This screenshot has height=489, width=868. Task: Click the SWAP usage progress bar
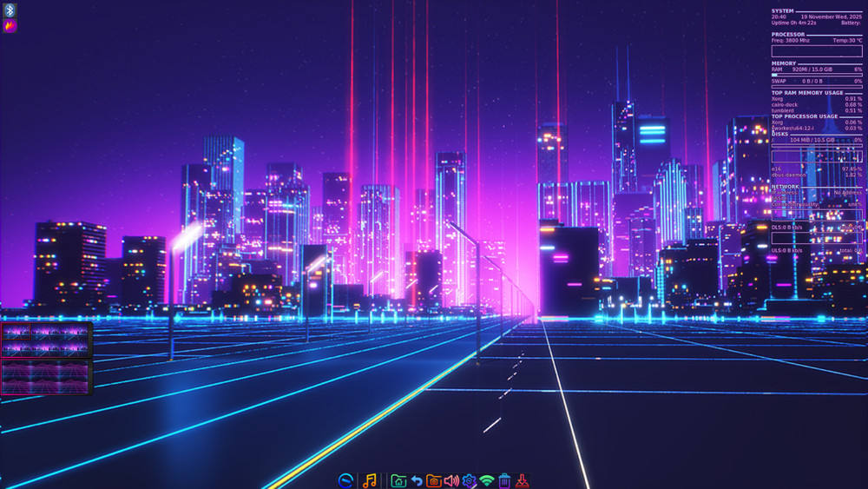(817, 86)
